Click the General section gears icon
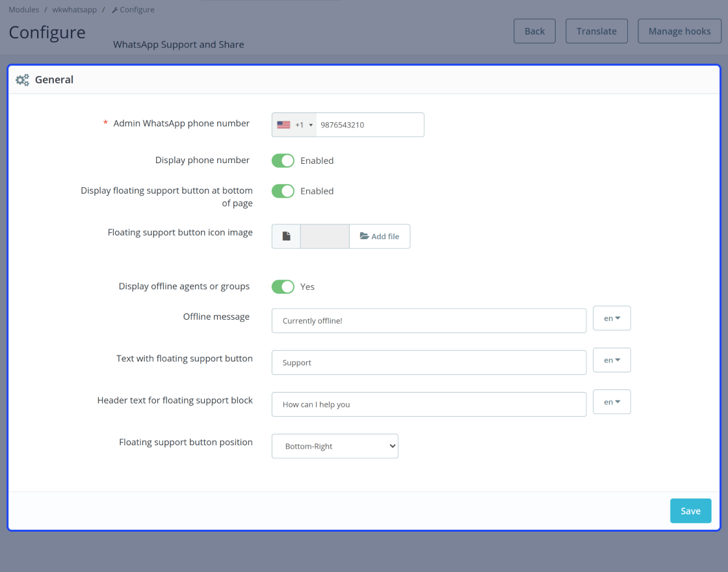Image resolution: width=728 pixels, height=572 pixels. point(22,80)
